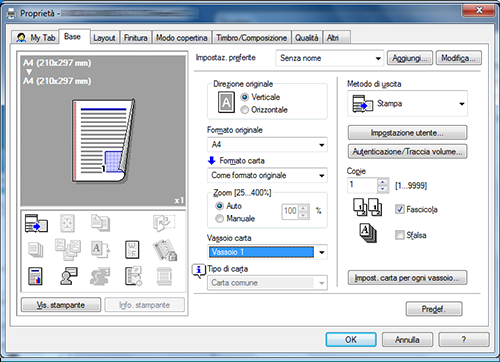Viewport: 500px width, 362px height.
Task: Switch to Layout tab
Action: point(104,38)
